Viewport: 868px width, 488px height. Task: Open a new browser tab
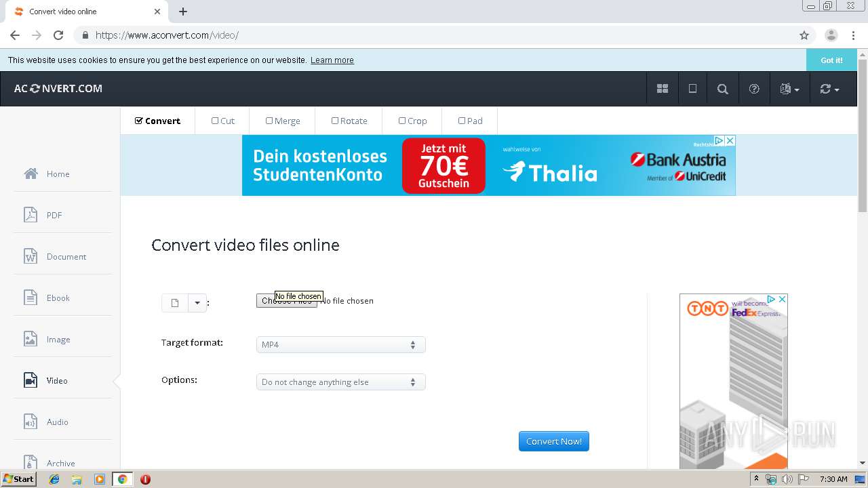click(x=183, y=12)
